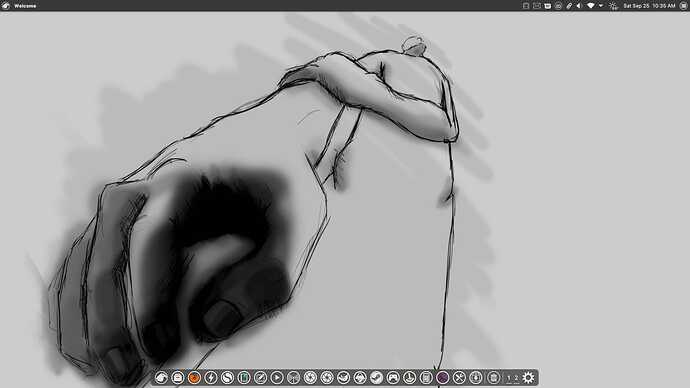Open the Steam icon in the dock
Viewport: 690px width, 388px height.
[376, 377]
